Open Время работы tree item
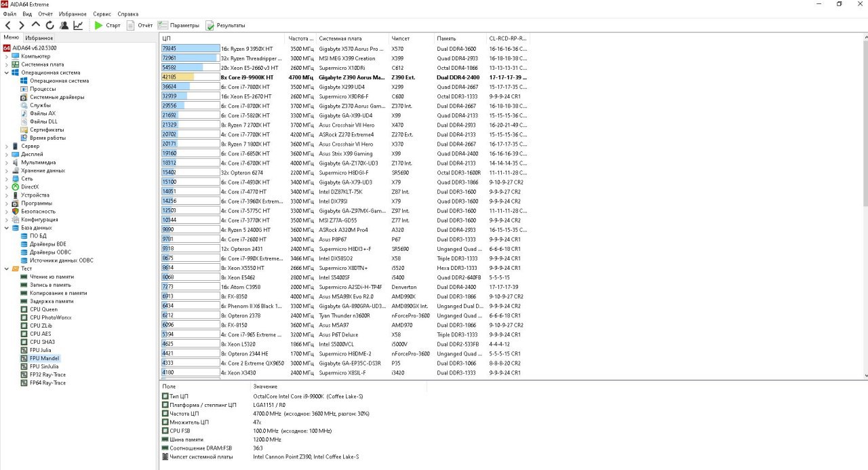This screenshot has width=868, height=470. tap(43, 138)
